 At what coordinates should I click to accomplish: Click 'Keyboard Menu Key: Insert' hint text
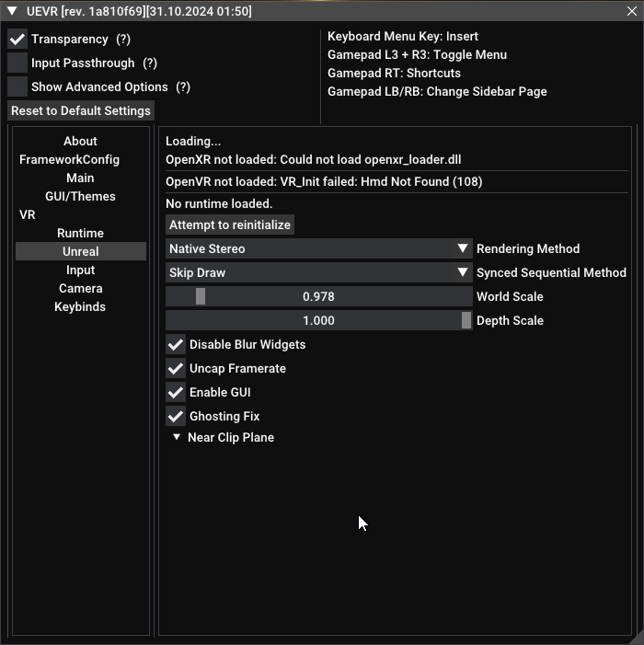point(403,36)
